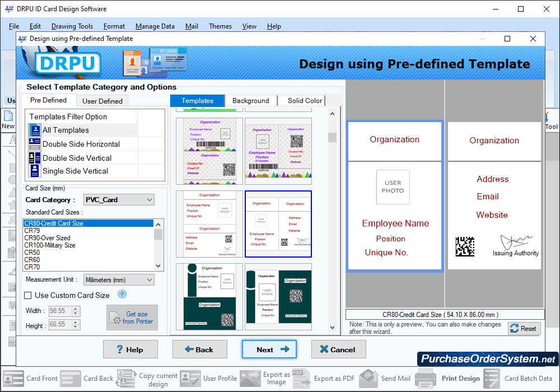Click the blue help icon beside Custom Card Size
This screenshot has height=392, width=560.
click(x=122, y=294)
